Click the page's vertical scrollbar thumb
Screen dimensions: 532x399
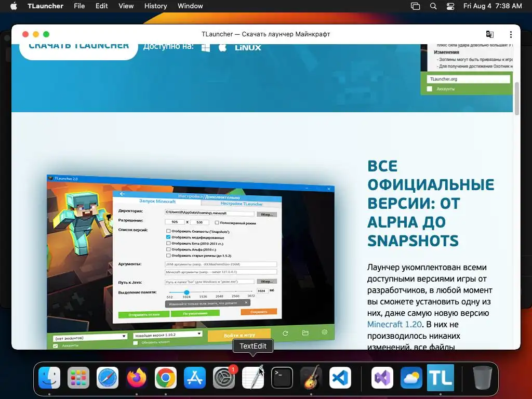click(x=517, y=99)
